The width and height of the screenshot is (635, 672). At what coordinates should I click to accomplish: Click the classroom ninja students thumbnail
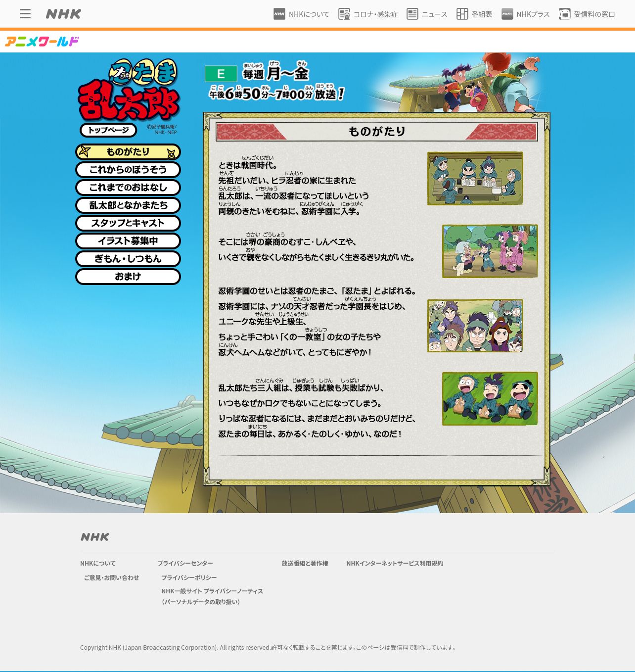475,179
